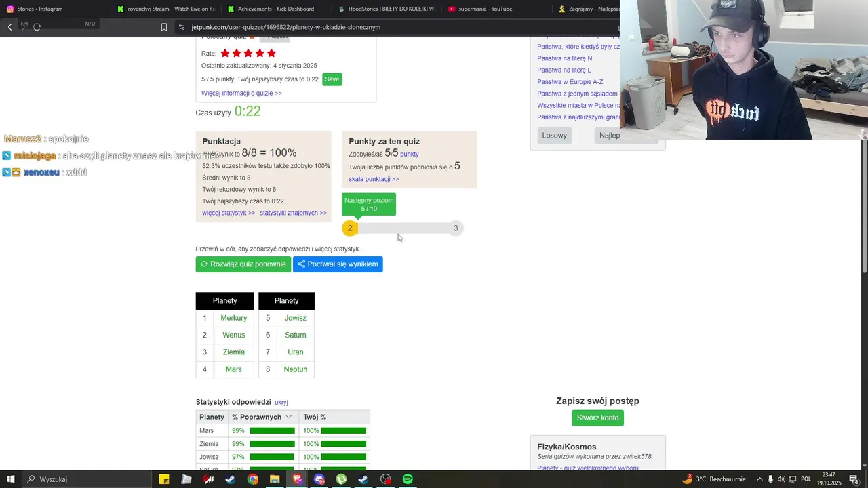Click the 'Następny poziom 5 / 10' tooltip
The width and height of the screenshot is (868, 488).
(x=369, y=204)
